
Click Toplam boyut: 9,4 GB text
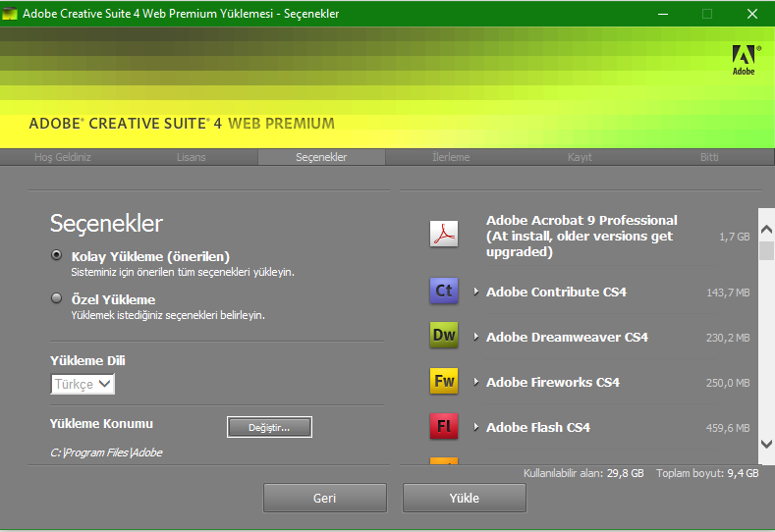(x=707, y=473)
